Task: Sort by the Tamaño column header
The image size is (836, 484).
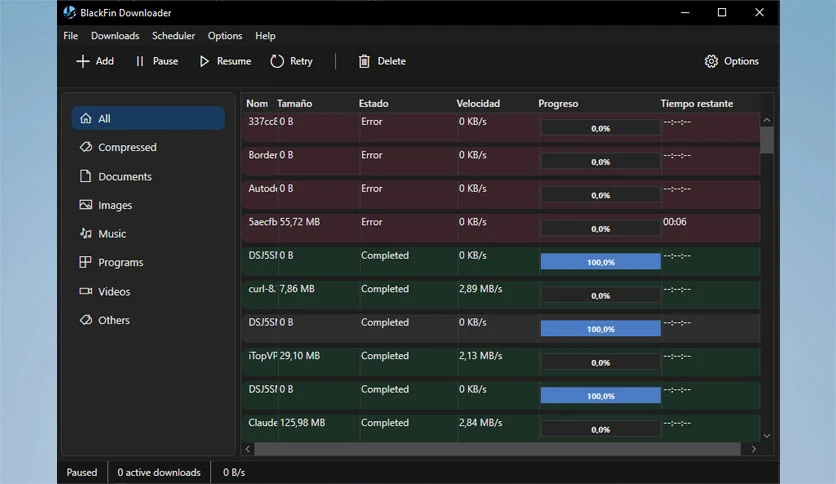Action: click(x=294, y=103)
